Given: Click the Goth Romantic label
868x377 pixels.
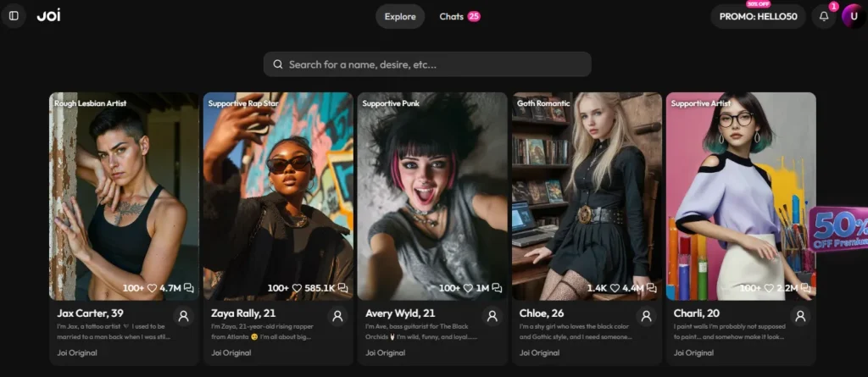Looking at the screenshot, I should tap(543, 103).
